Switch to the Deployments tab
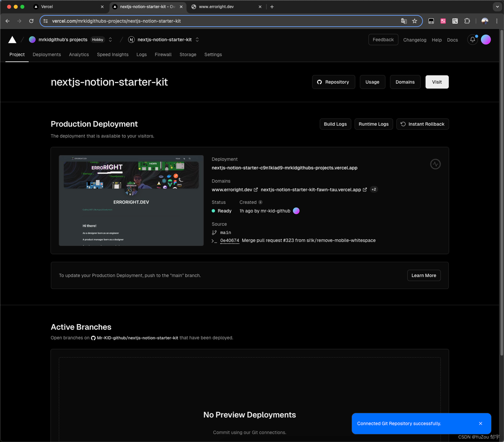504x442 pixels. pyautogui.click(x=47, y=55)
